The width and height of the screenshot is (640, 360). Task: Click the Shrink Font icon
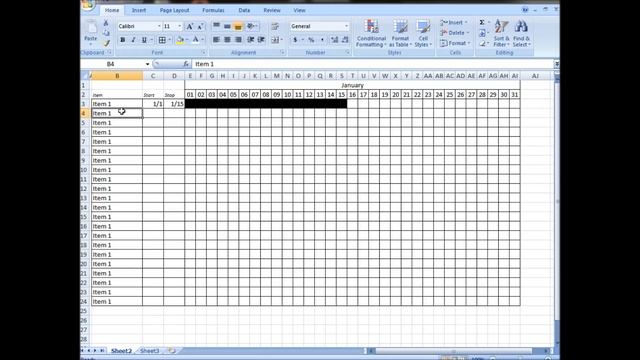(200, 27)
